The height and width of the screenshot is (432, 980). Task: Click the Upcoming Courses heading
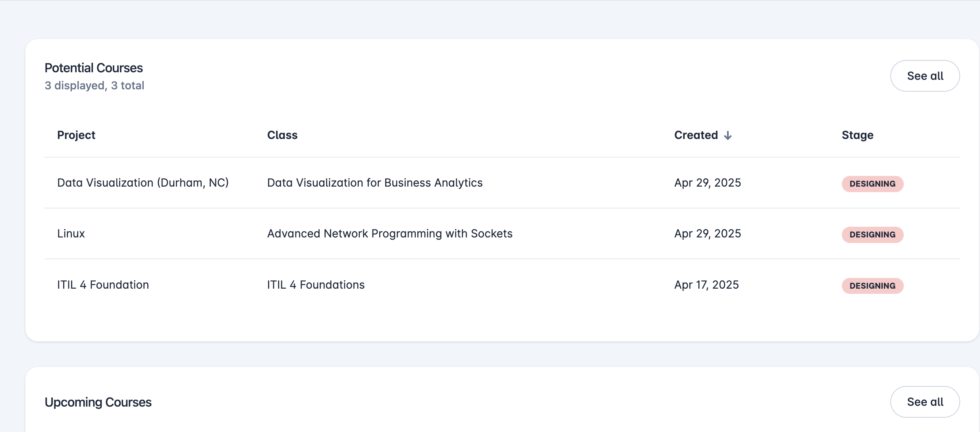(x=98, y=402)
